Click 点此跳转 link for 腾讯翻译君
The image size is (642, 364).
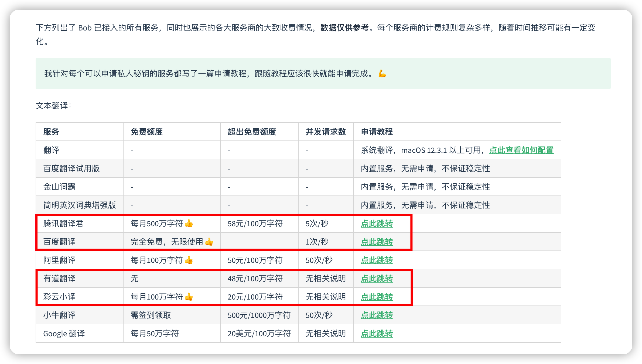[x=377, y=224]
